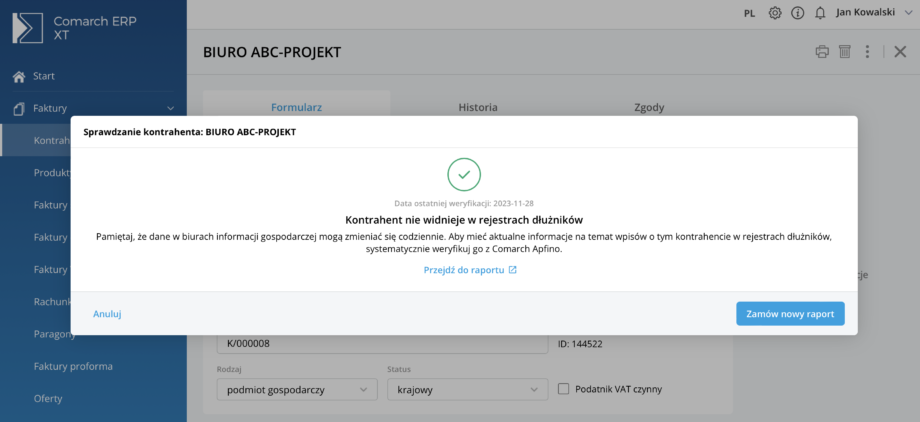This screenshot has height=422, width=920.
Task: Click the trash delete icon
Action: point(844,52)
